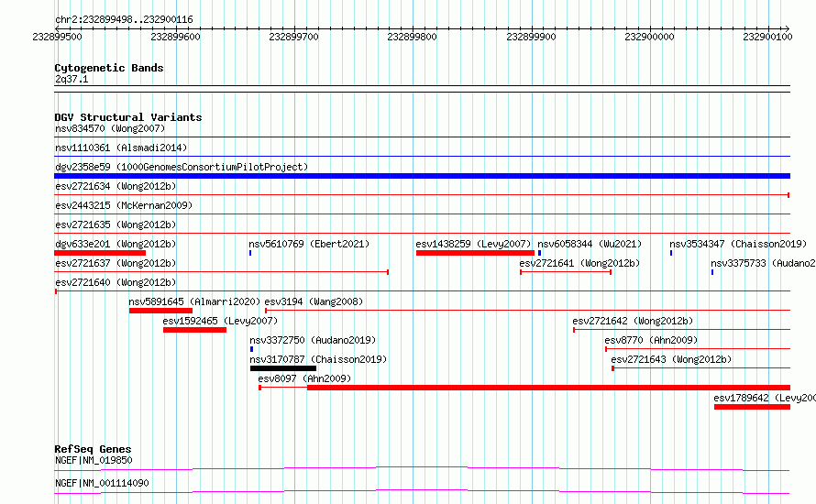Open nsv1110361 (Alsmadi2014) variant label
Image resolution: width=816 pixels, height=504 pixels.
(x=121, y=148)
